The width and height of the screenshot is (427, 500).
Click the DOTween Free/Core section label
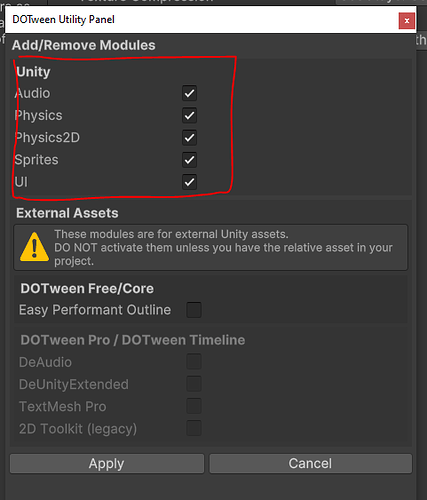[x=87, y=289]
